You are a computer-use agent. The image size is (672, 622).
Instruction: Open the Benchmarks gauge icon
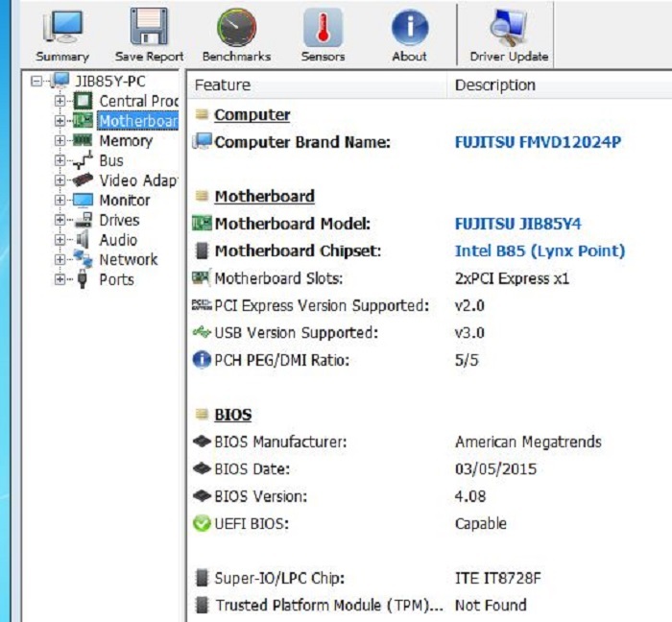click(x=236, y=27)
